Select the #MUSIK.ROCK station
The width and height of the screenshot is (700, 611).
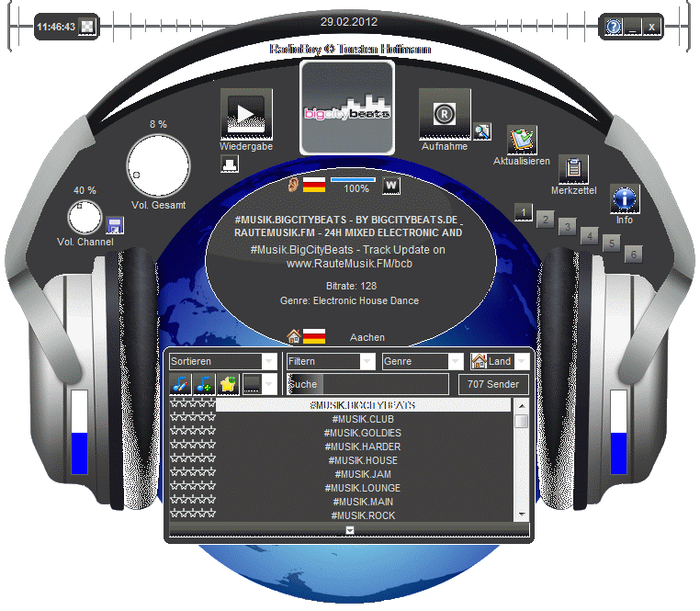(363, 515)
